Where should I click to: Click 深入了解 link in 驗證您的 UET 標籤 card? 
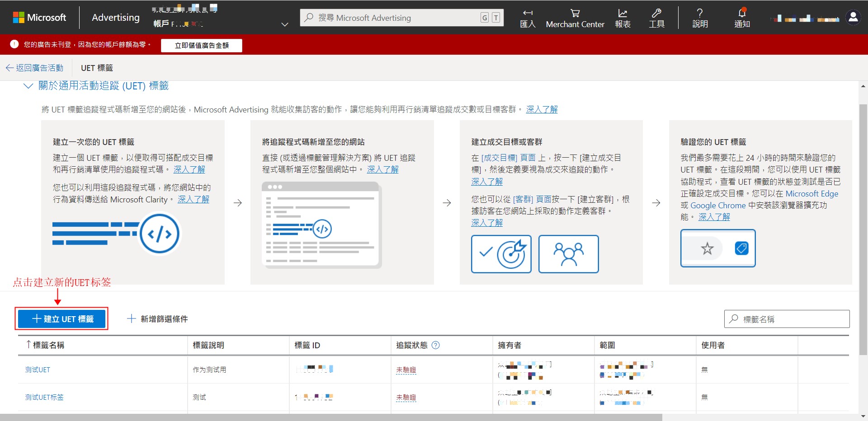[714, 217]
